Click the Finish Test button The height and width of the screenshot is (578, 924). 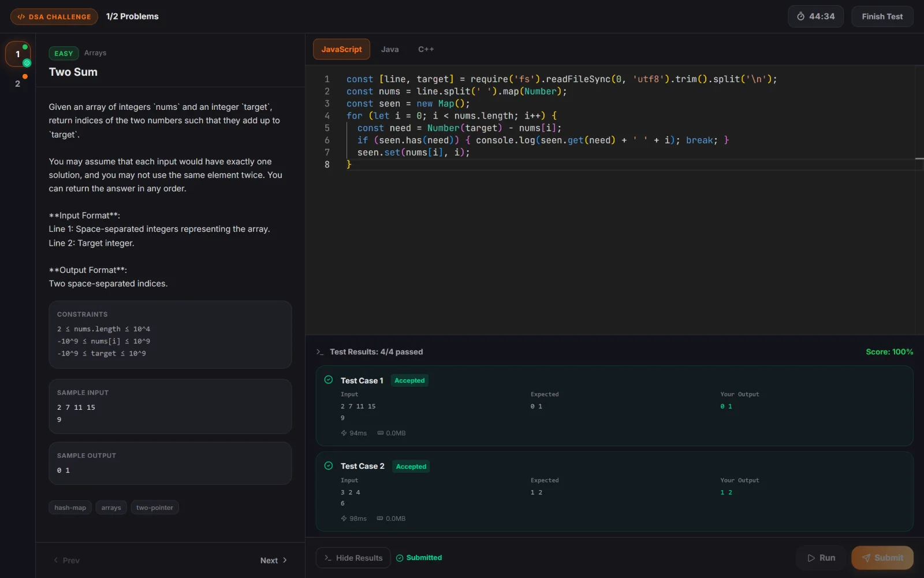click(x=882, y=16)
